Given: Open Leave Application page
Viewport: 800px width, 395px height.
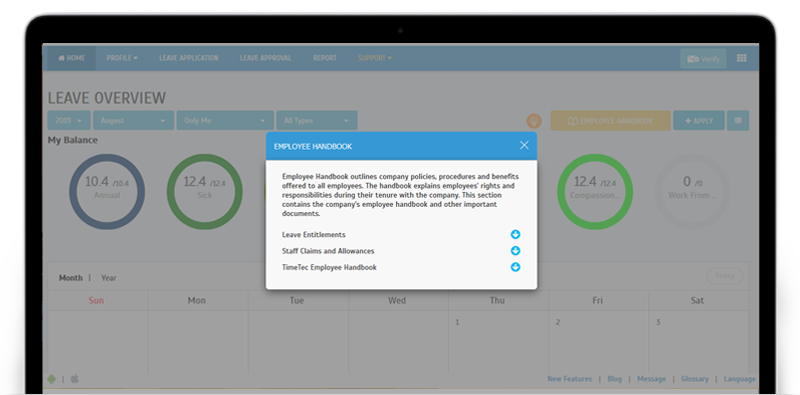Looking at the screenshot, I should [x=189, y=58].
